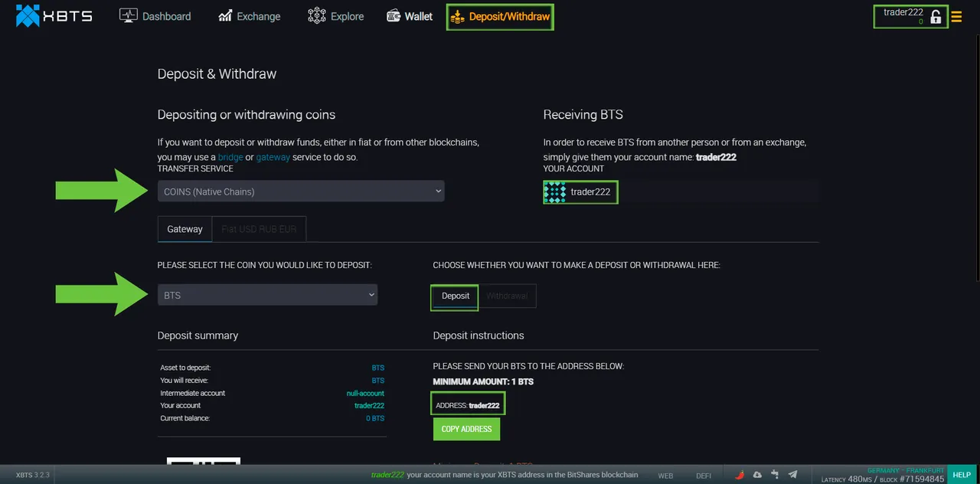
Task: Follow the gateway link
Action: [274, 157]
